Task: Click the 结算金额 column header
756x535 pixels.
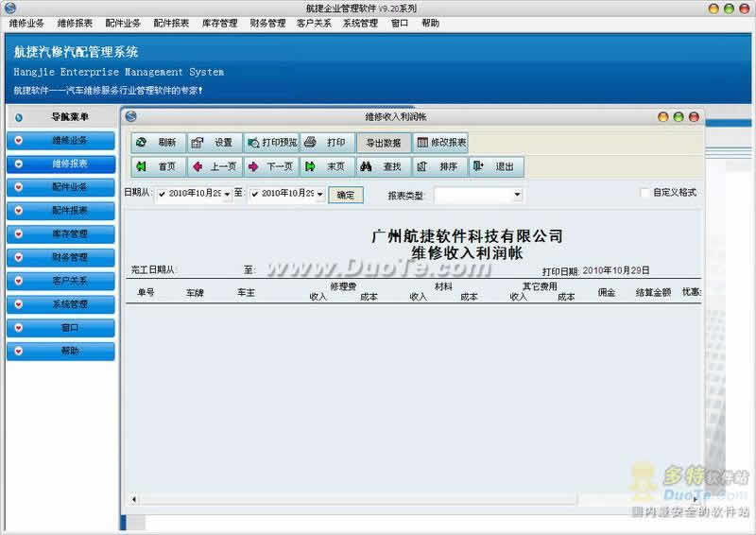Action: (653, 292)
